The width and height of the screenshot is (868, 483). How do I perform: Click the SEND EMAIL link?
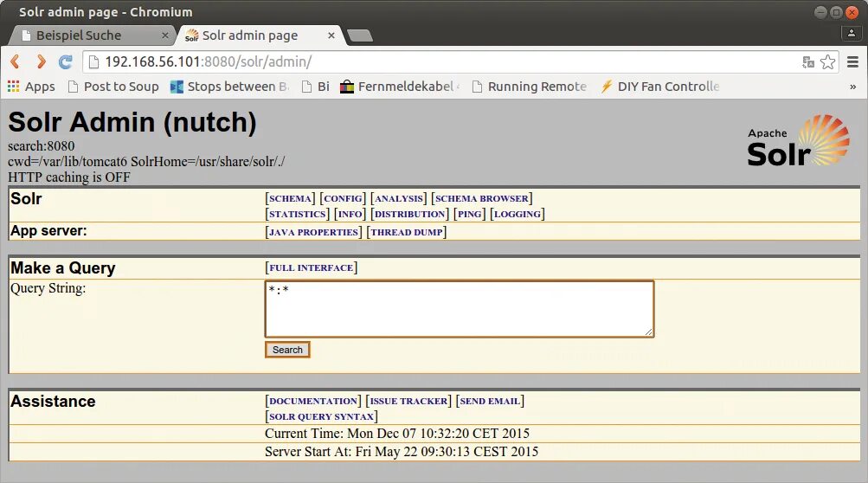click(x=490, y=401)
